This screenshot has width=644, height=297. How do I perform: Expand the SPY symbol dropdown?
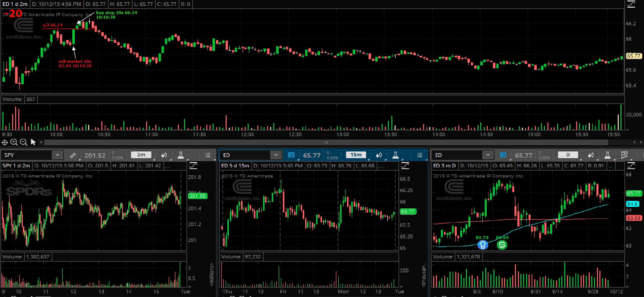pos(57,155)
